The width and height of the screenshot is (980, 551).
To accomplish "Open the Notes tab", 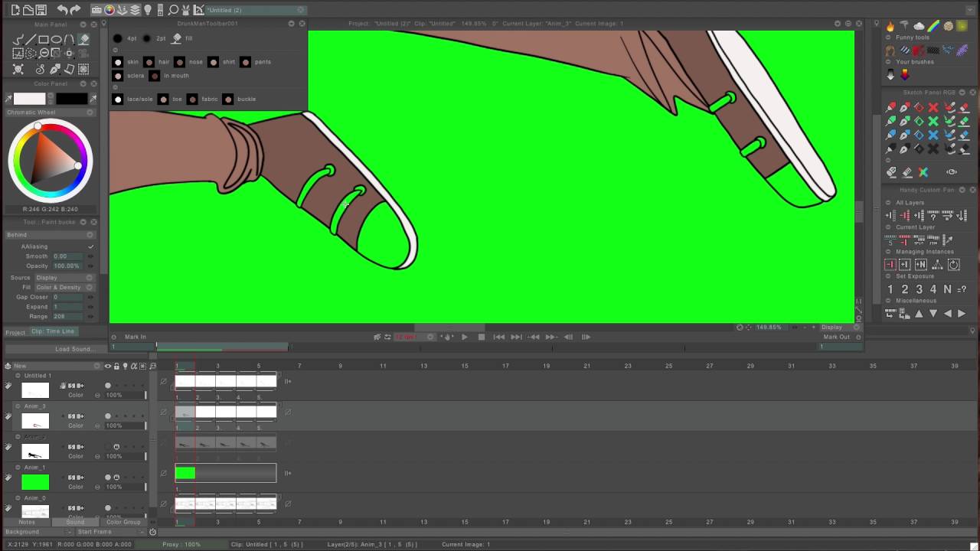I will coord(27,523).
